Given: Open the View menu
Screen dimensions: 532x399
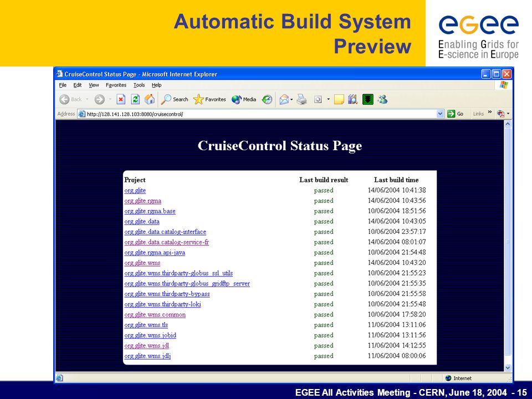Looking at the screenshot, I should pyautogui.click(x=94, y=85).
